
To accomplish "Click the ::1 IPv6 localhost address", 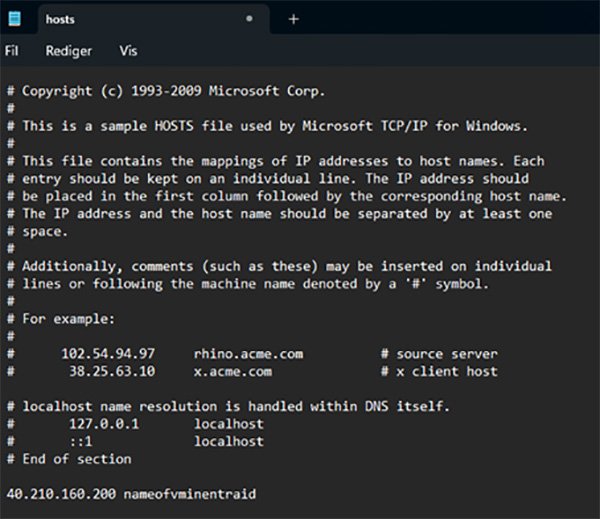I will click(81, 441).
